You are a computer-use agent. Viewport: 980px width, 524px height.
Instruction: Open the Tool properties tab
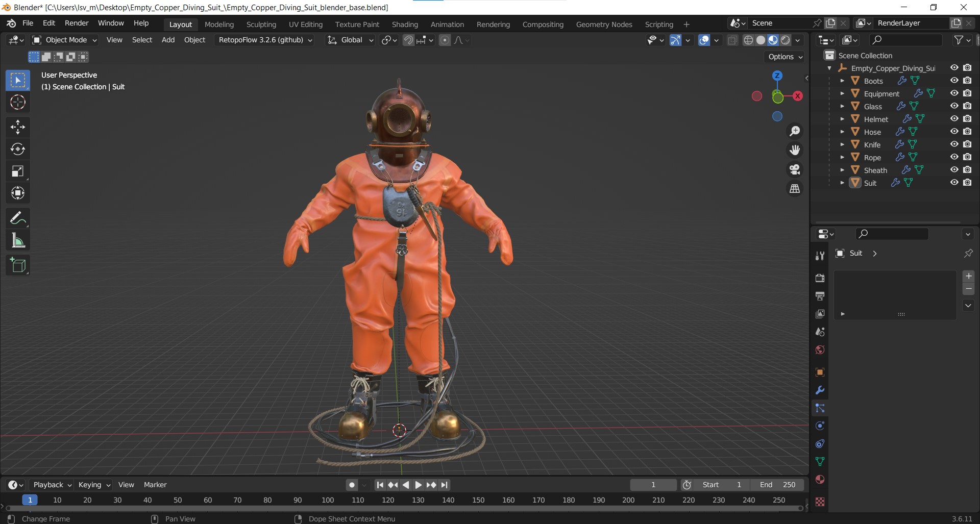[x=820, y=256]
